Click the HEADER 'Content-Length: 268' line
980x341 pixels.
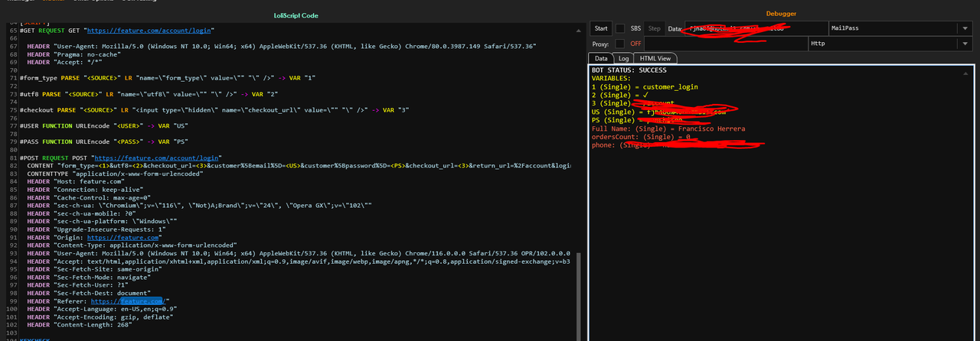point(79,324)
